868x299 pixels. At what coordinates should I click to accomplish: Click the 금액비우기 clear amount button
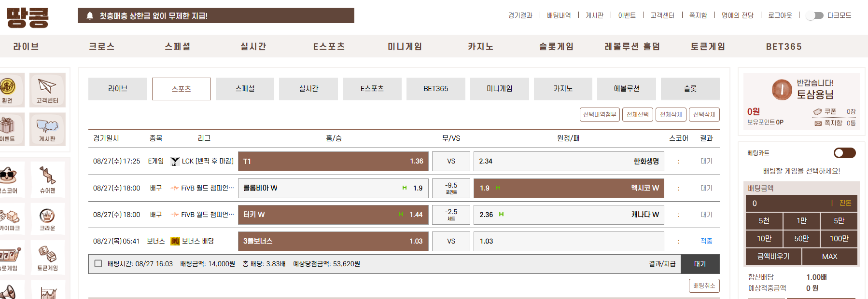(x=773, y=257)
